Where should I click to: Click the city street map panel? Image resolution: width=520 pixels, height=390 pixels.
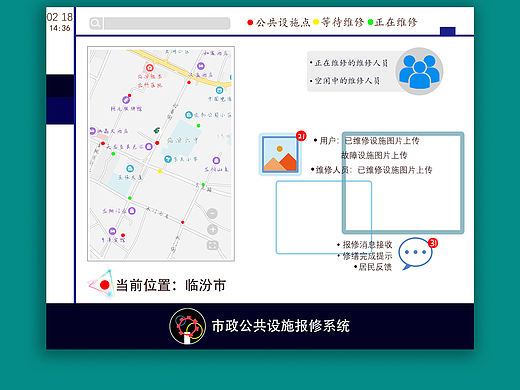pyautogui.click(x=161, y=154)
